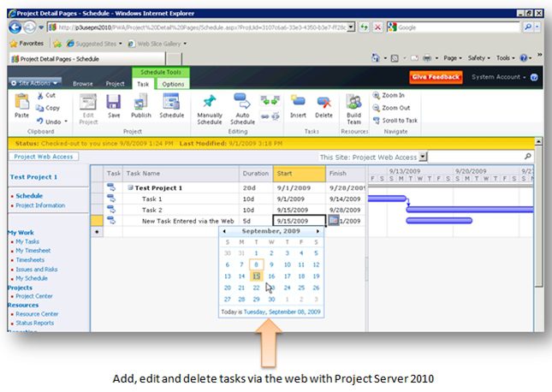This screenshot has width=552, height=392.
Task: Click the Google search magnifier button
Action: tap(528, 27)
